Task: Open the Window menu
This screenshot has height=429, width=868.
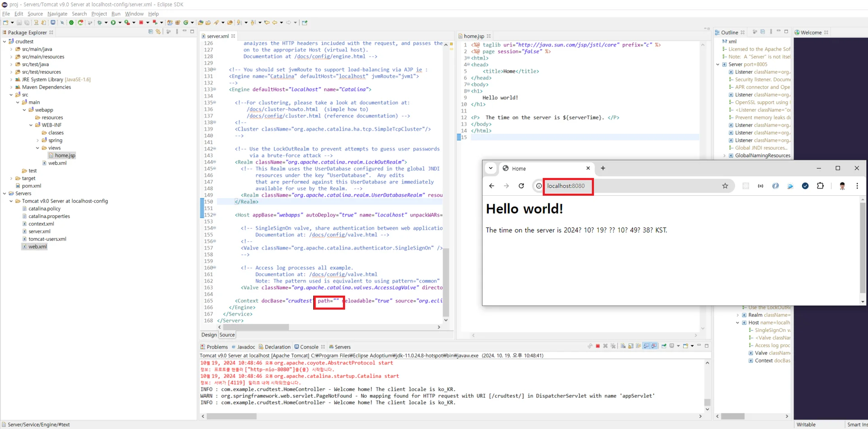Action: (x=134, y=14)
